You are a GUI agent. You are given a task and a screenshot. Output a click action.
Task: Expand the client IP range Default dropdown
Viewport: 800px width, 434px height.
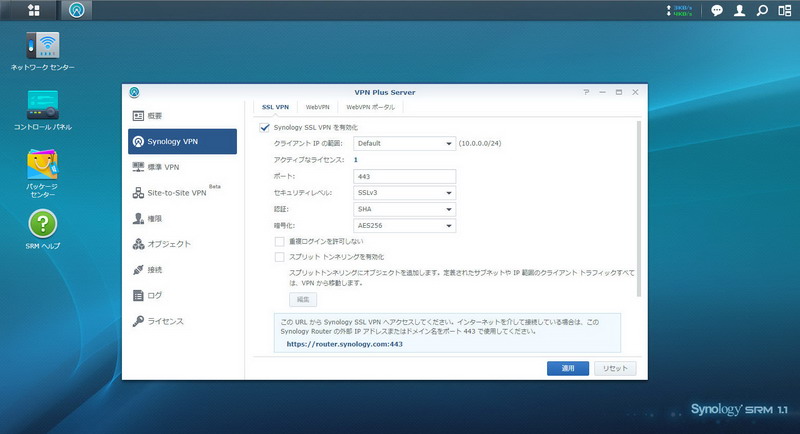[x=404, y=144]
